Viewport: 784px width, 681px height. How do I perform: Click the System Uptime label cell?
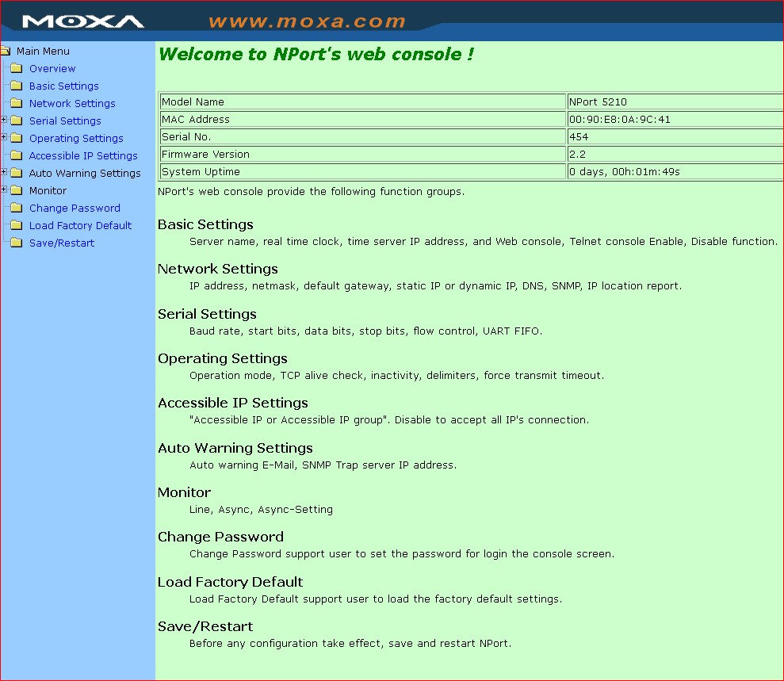(x=362, y=172)
